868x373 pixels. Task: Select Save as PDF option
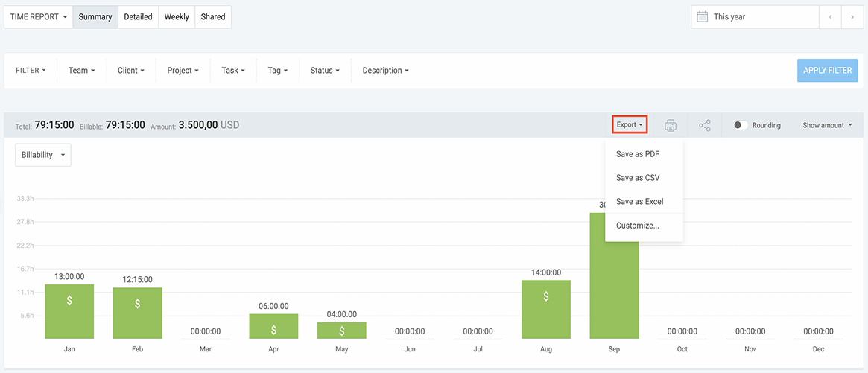[638, 154]
